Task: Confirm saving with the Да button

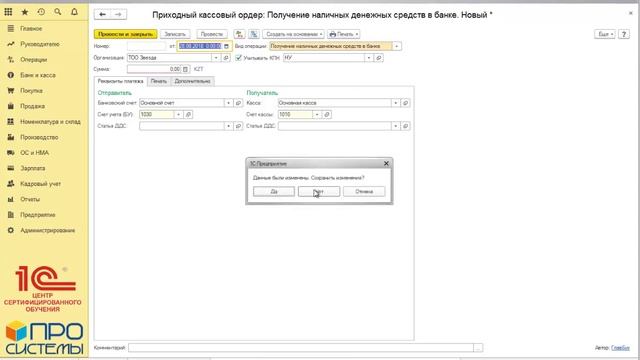Action: pos(274,191)
